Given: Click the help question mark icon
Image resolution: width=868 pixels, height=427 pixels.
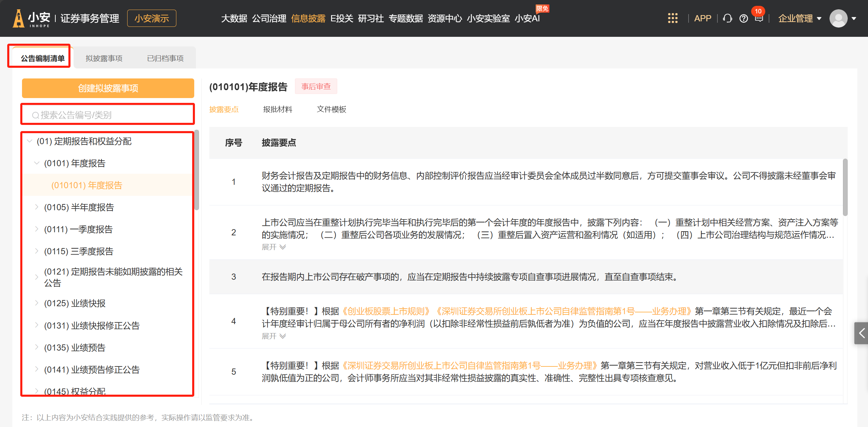Looking at the screenshot, I should (x=744, y=18).
